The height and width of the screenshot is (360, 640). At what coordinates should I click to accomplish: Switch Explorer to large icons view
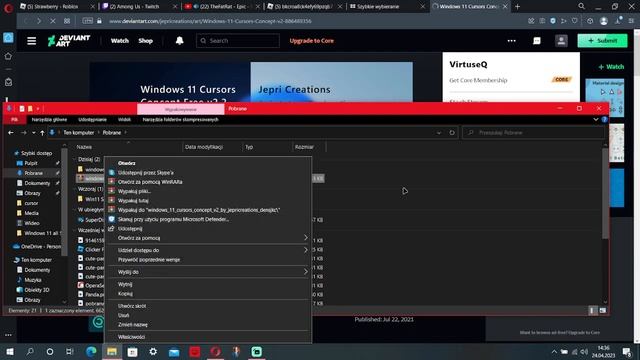[603, 311]
